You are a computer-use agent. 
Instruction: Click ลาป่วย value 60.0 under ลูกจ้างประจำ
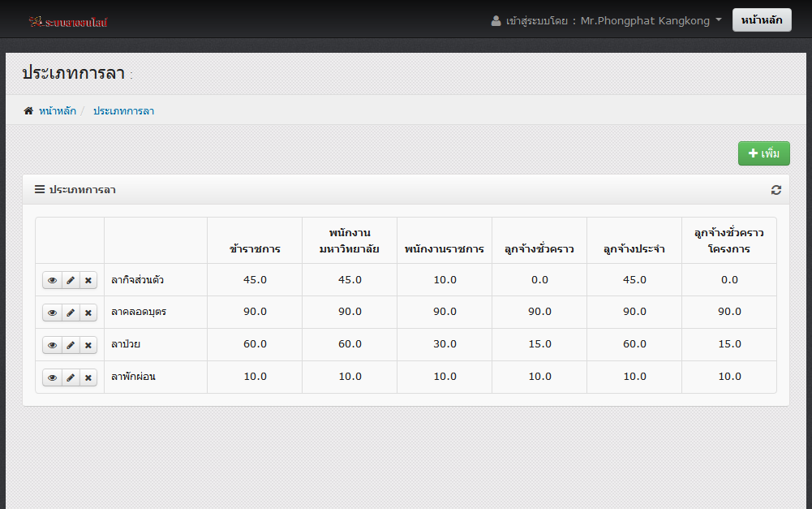tap(634, 344)
